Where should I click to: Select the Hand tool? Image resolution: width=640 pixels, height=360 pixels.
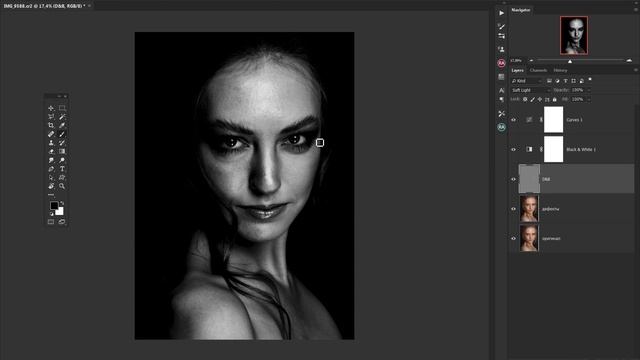click(51, 186)
